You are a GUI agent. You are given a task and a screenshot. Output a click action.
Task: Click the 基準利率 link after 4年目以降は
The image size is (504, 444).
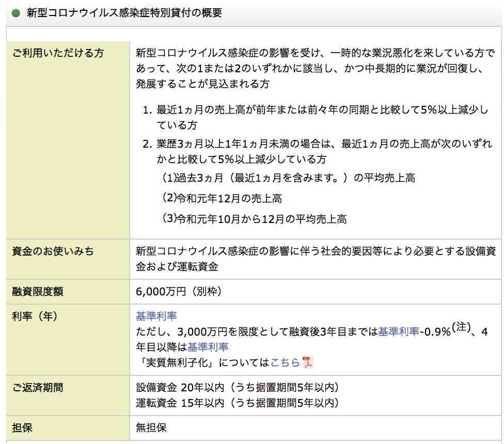point(208,346)
